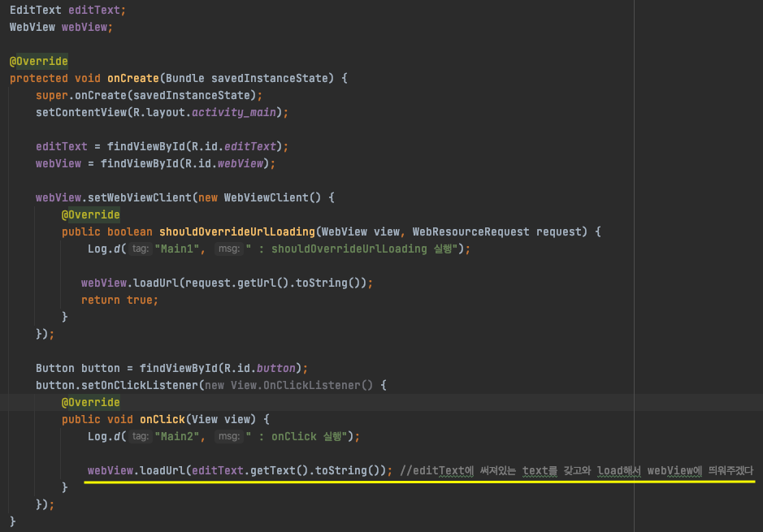763x532 pixels.
Task: Select the @Override annotation above onClick
Action: pos(90,402)
